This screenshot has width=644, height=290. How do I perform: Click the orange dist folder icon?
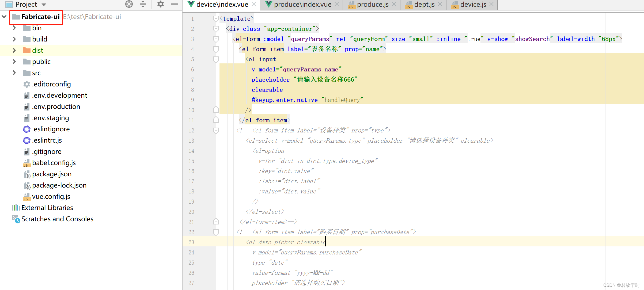[x=26, y=50]
